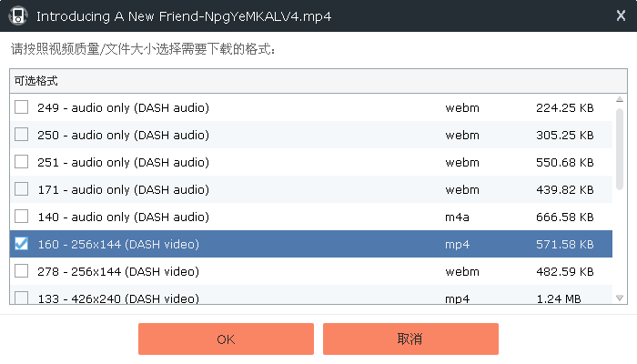Check the 250 audio only format
Viewport: 637px width, 364px height.
[21, 135]
